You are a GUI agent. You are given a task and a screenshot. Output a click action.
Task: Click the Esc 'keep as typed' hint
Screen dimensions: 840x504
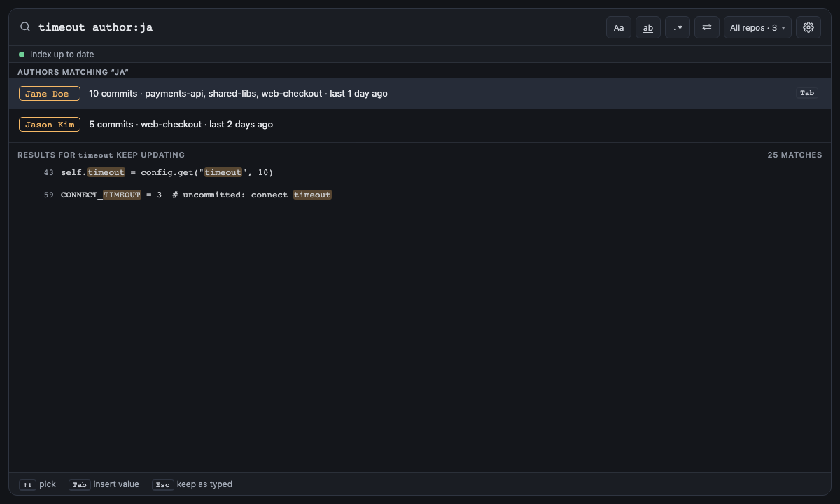tap(192, 484)
